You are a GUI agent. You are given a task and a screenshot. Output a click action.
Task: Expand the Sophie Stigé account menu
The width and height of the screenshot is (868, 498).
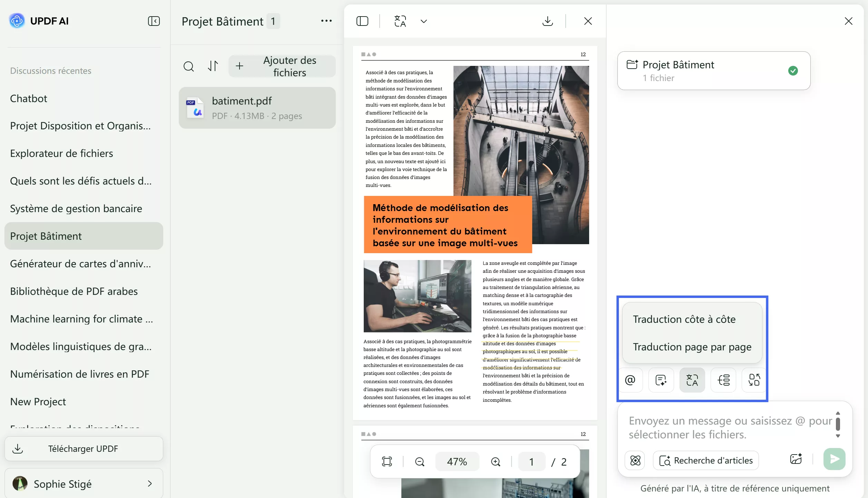pos(149,484)
